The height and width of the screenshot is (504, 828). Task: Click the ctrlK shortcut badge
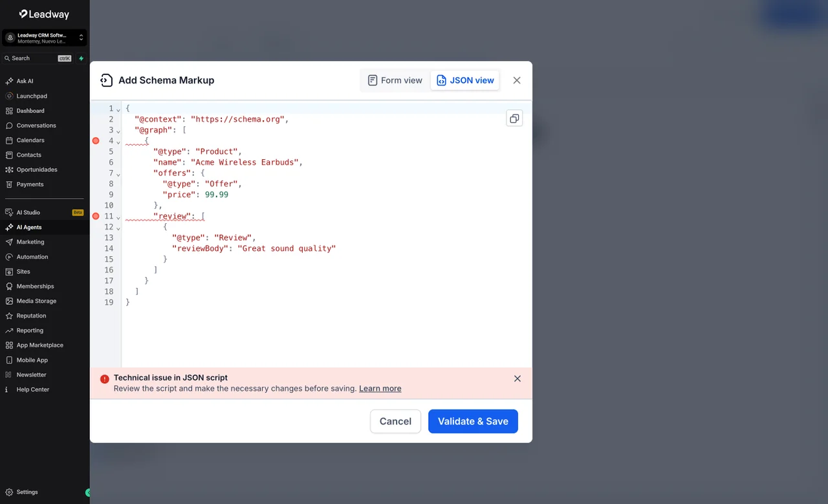pyautogui.click(x=65, y=58)
